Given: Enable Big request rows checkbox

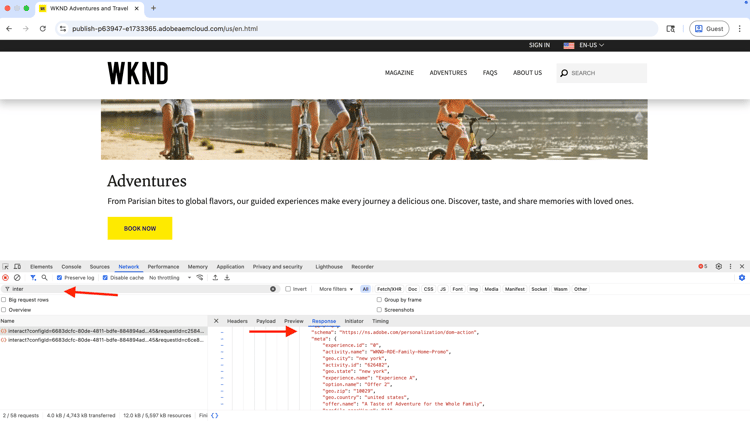Looking at the screenshot, I should point(4,300).
